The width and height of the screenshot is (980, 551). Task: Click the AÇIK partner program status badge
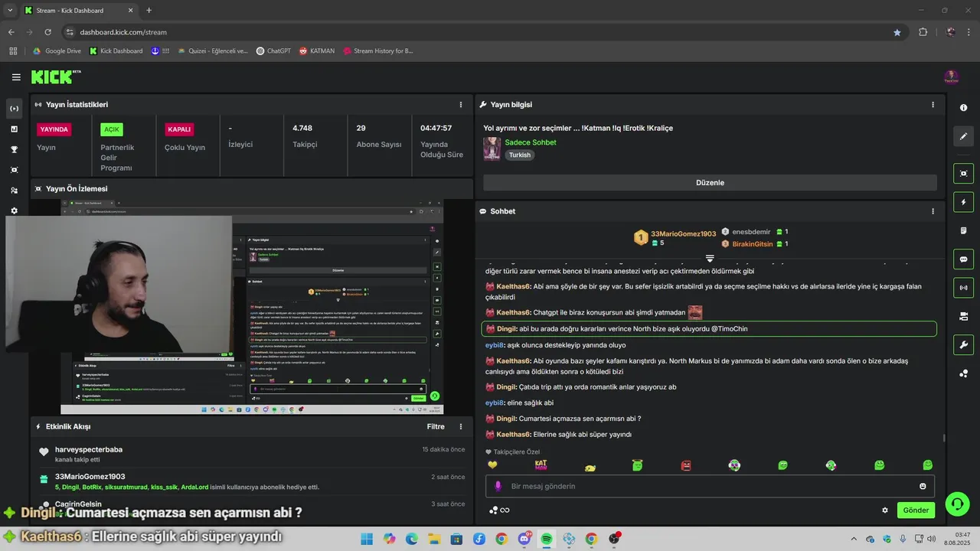[112, 129]
